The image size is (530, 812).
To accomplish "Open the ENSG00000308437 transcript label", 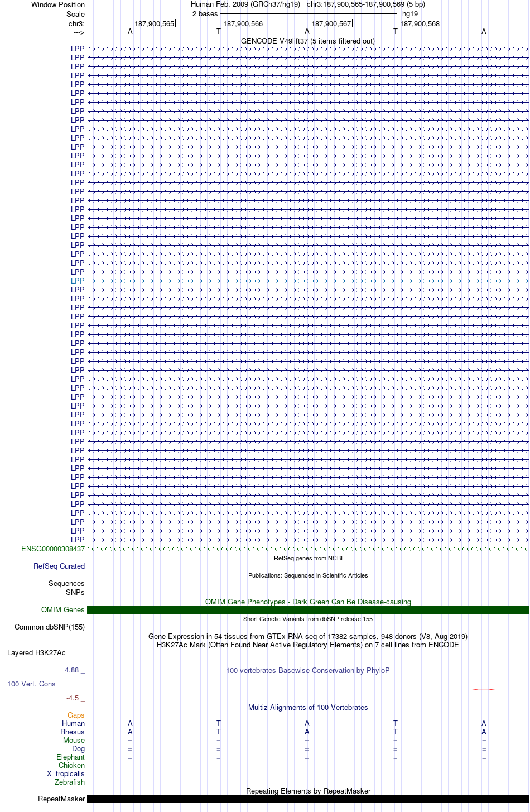I will tap(53, 549).
